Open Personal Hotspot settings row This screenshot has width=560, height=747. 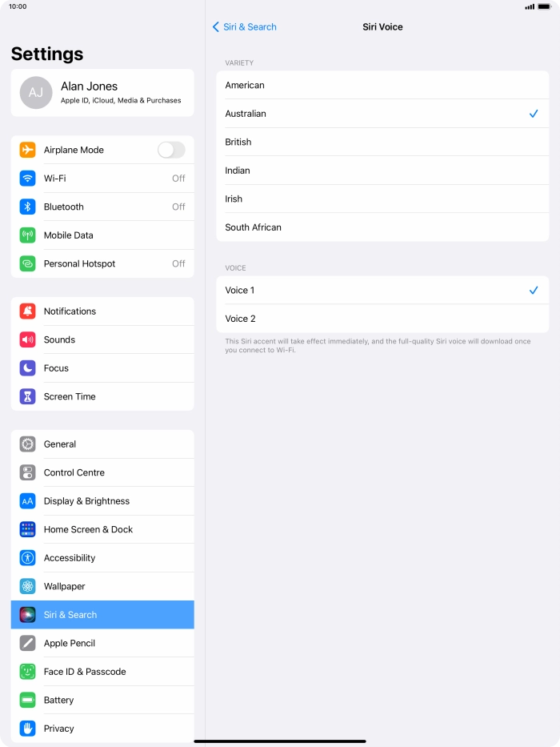(x=102, y=264)
